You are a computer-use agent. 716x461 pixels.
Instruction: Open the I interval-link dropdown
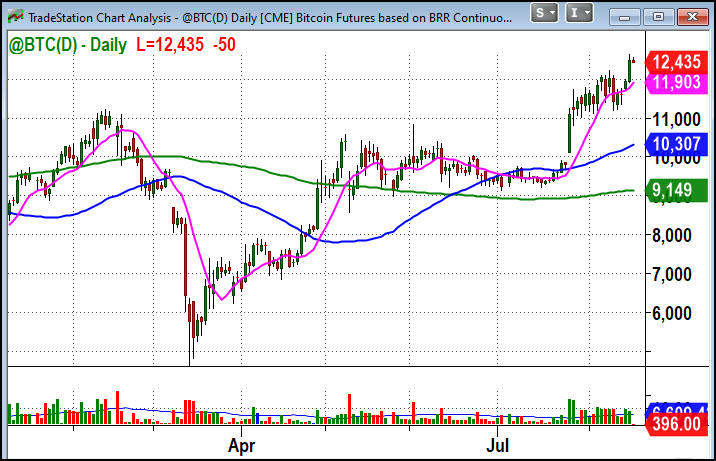[579, 13]
